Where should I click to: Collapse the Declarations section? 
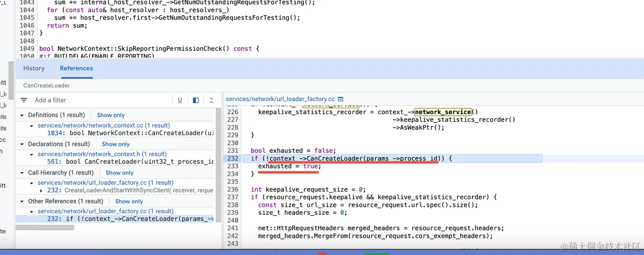click(22, 144)
